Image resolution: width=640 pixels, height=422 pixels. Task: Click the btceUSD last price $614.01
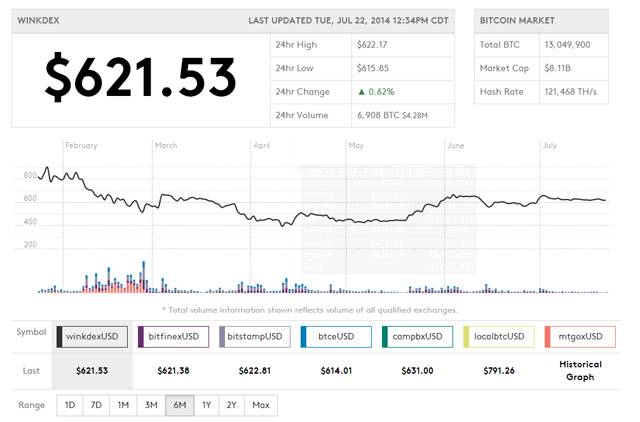pos(336,371)
